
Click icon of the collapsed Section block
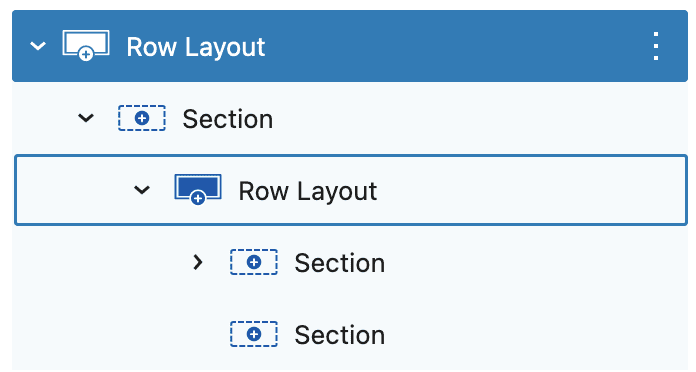254,262
